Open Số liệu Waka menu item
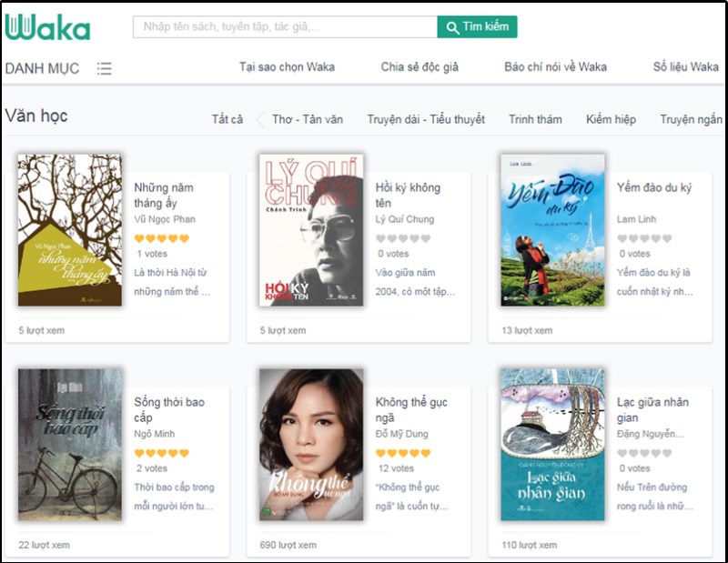Image resolution: width=728 pixels, height=563 pixels. click(686, 67)
